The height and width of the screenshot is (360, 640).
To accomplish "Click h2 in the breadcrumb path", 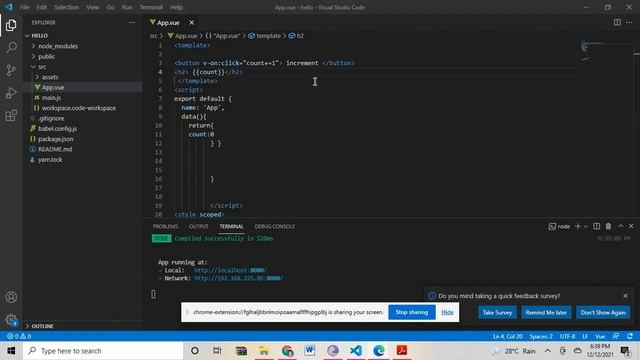I will tap(296, 36).
